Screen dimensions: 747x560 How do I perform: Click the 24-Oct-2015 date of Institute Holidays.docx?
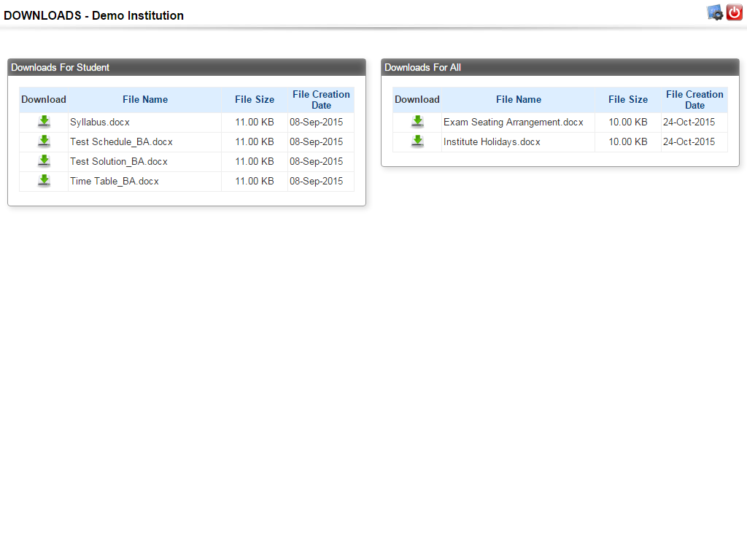689,142
